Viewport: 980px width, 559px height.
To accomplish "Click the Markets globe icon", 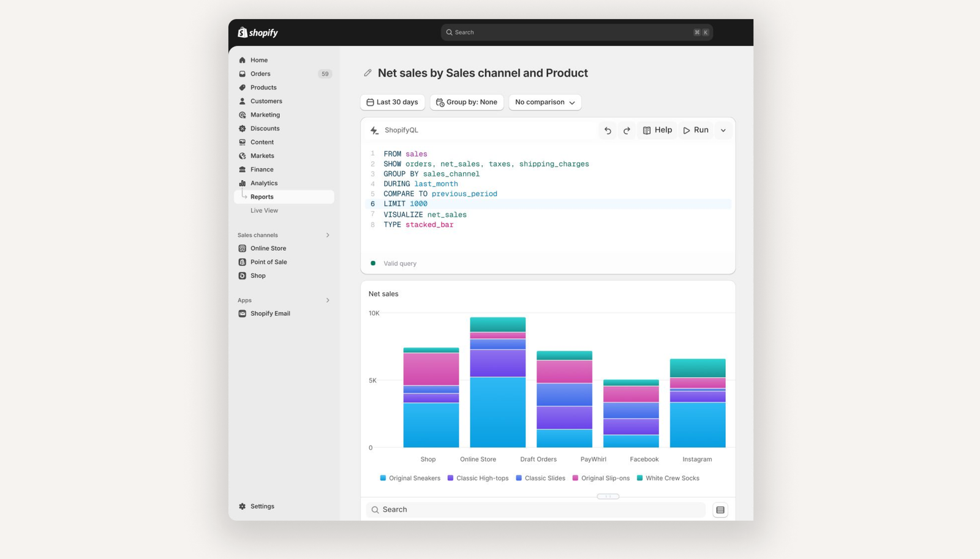I will click(243, 156).
